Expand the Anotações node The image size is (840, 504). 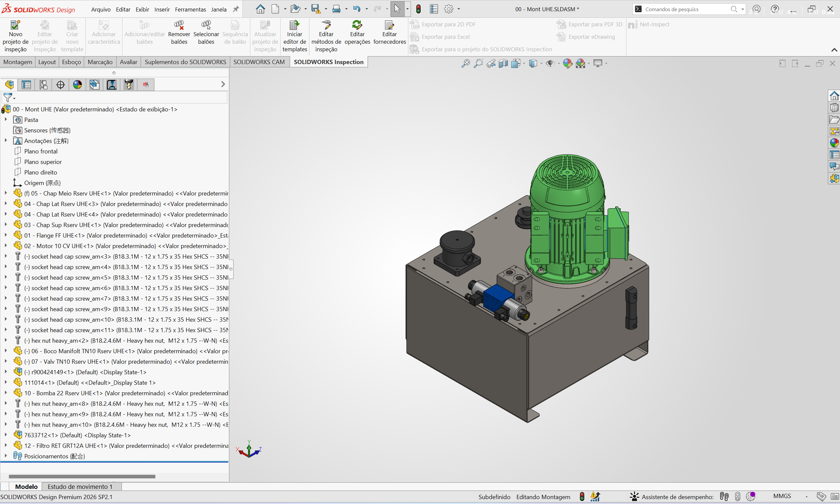(x=6, y=140)
